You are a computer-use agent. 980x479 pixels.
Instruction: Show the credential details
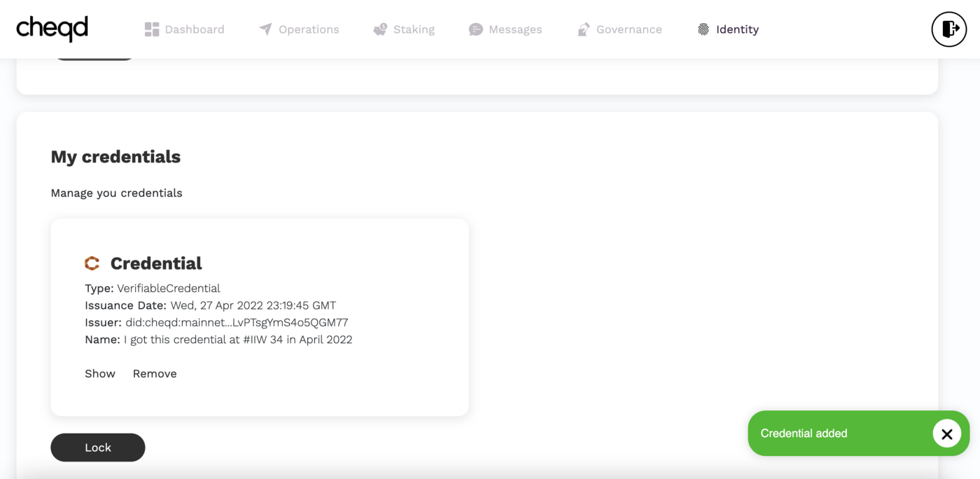click(100, 374)
